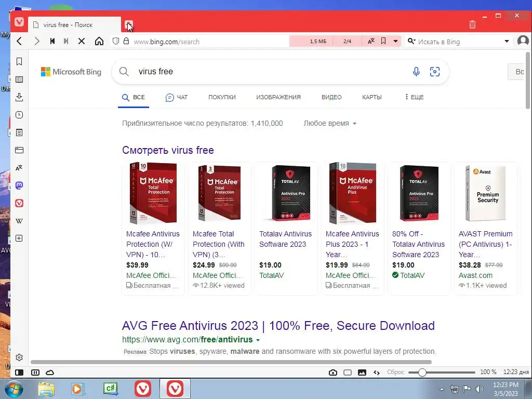This screenshot has width=532, height=399.
Task: Open the user profile avatar
Action: pos(523,41)
